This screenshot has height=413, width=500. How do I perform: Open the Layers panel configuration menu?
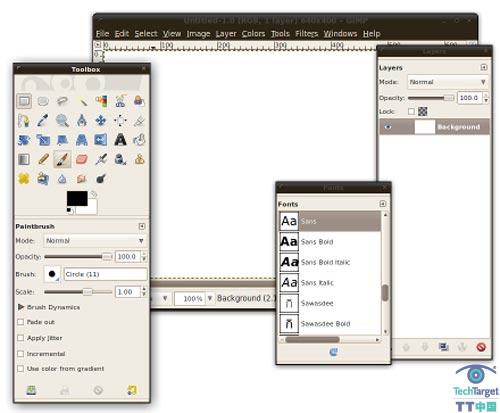[x=484, y=67]
